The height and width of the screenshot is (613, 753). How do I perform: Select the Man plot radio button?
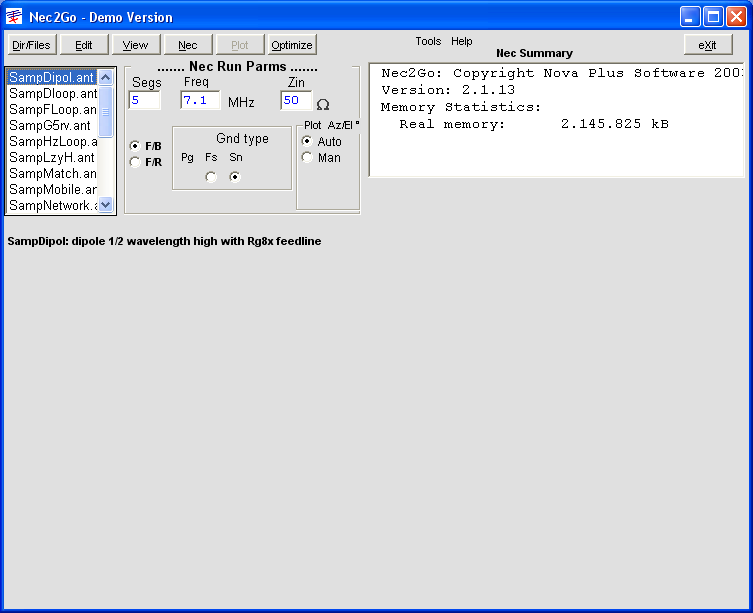coord(307,157)
